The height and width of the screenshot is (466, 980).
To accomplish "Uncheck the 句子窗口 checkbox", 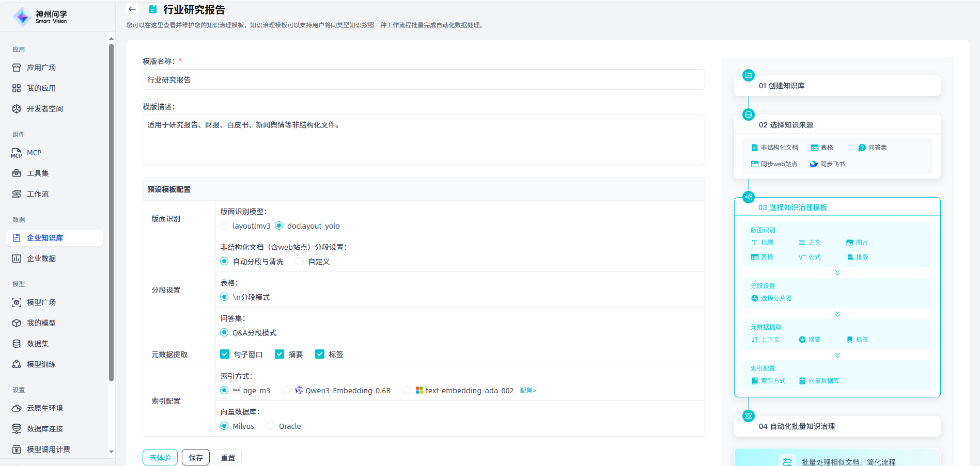I will [x=225, y=354].
